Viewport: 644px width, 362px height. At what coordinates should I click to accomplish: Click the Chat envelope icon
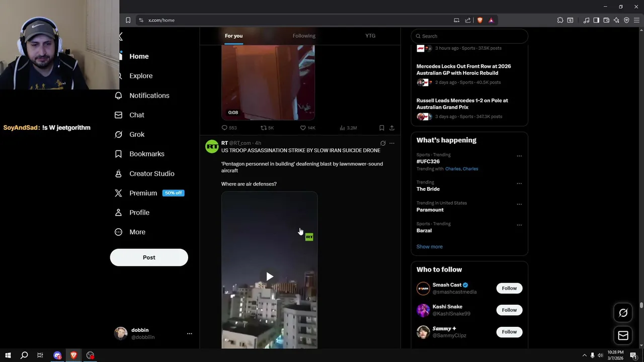pos(118,115)
